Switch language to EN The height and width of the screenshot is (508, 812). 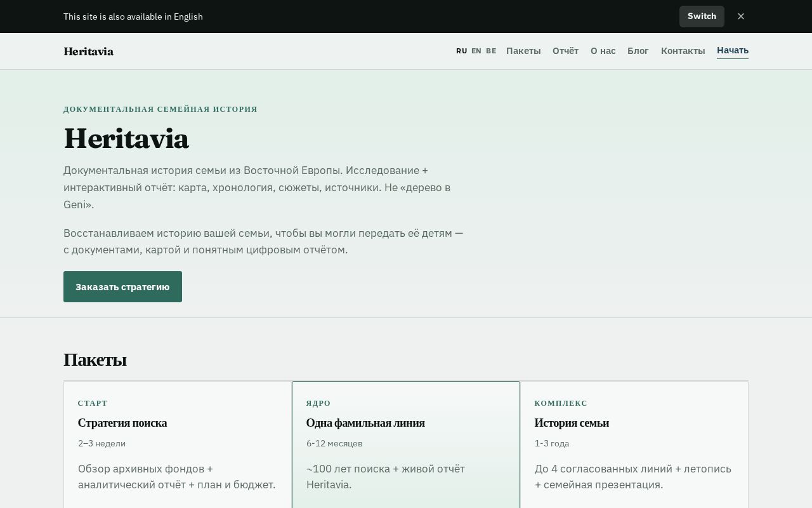476,51
